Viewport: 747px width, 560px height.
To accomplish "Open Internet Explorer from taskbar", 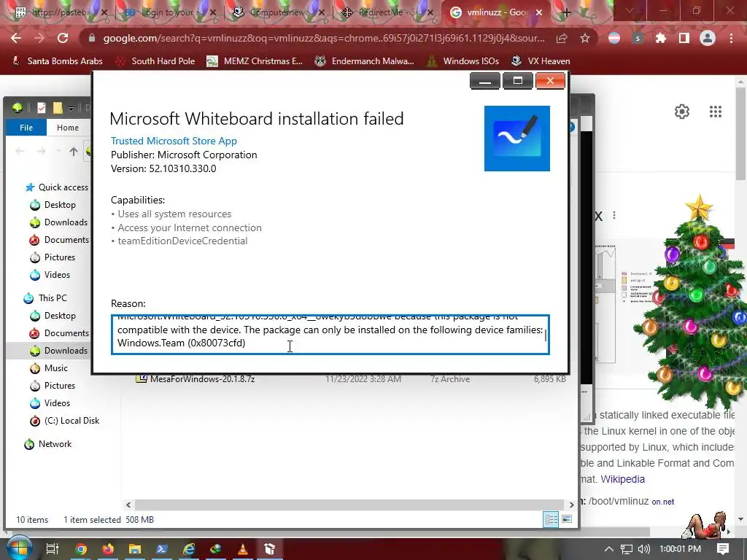I will (x=189, y=548).
